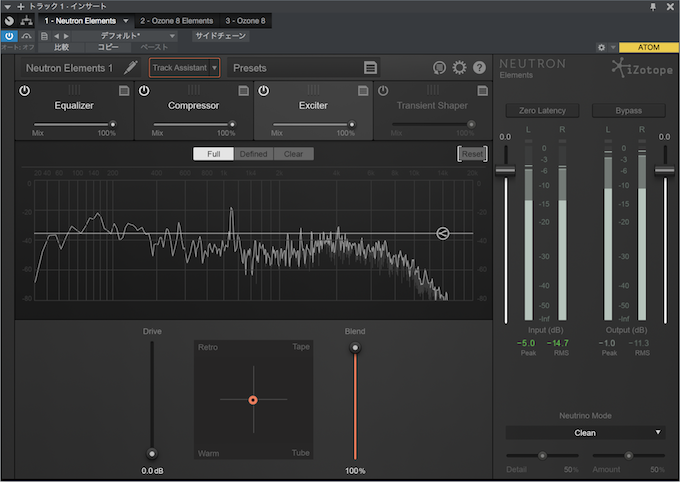Open Exciter module presets list icon
The width and height of the screenshot is (680, 482).
tap(363, 91)
